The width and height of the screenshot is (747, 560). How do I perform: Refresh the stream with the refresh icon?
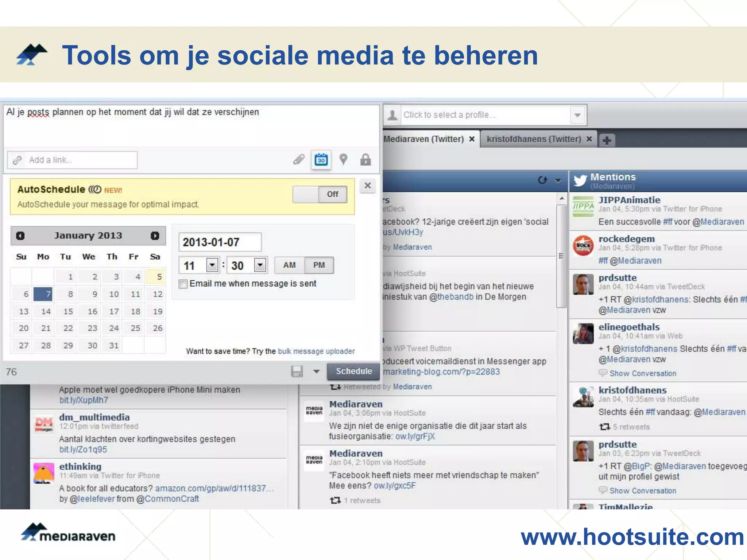pos(543,180)
